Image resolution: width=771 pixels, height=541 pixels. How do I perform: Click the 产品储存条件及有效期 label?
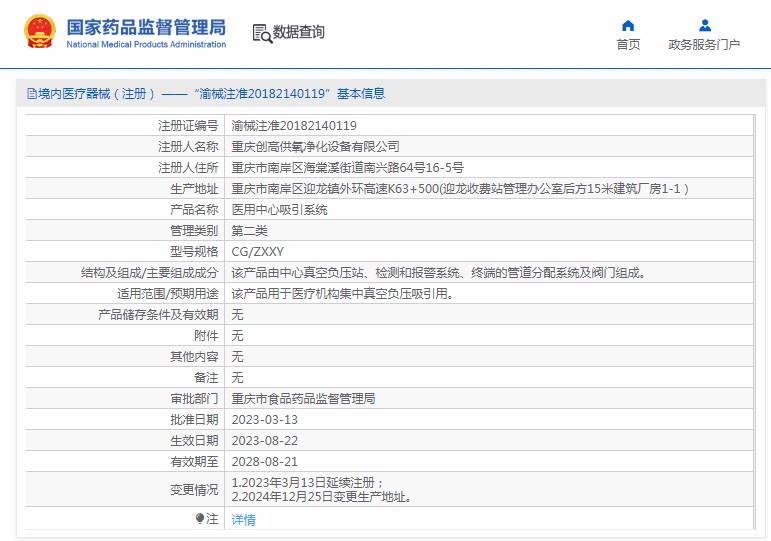[x=158, y=315]
